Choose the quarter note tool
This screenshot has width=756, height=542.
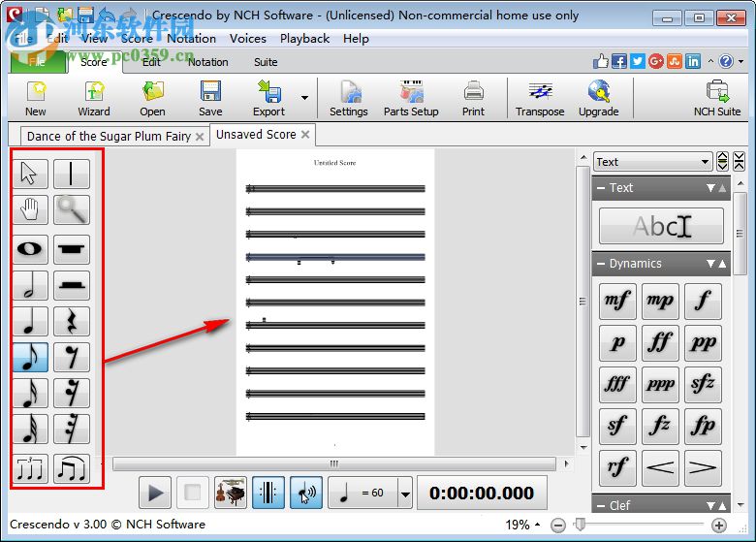(x=30, y=321)
